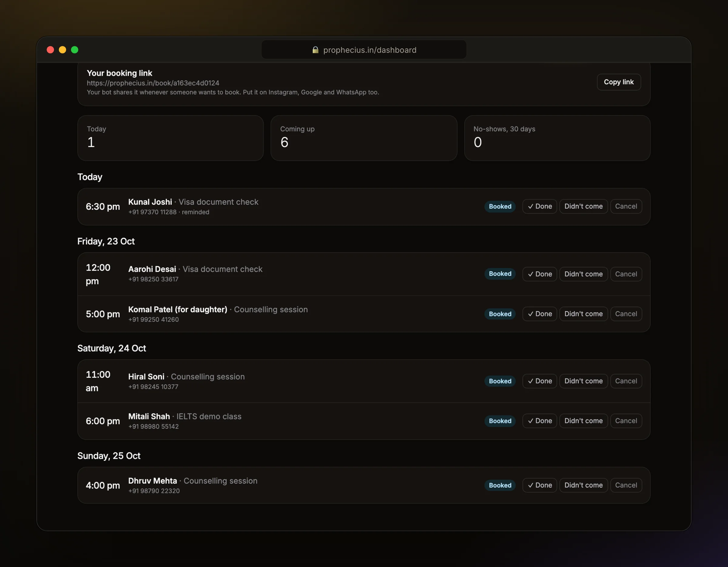Click the Booked badge for Komal Patel

tap(500, 314)
